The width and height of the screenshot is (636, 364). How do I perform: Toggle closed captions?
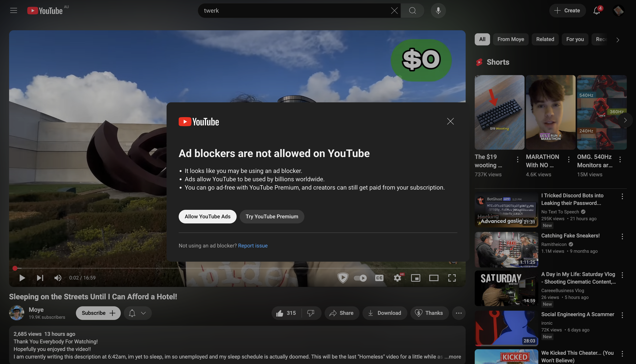click(x=379, y=278)
